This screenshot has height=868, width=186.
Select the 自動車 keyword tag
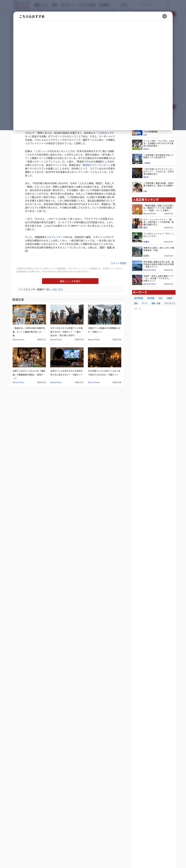169,298
